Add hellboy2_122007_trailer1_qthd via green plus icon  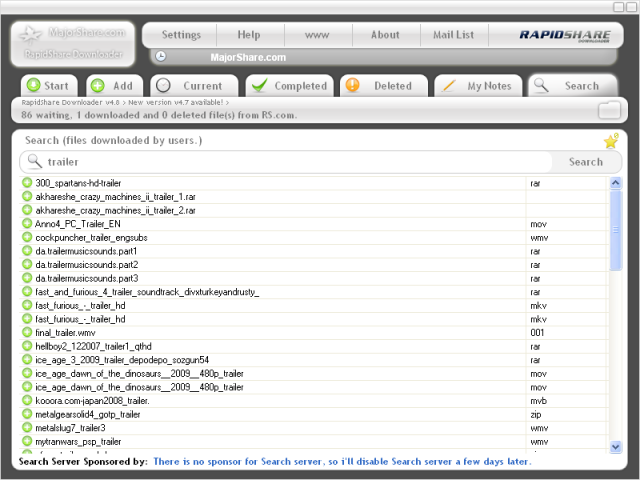coord(27,346)
